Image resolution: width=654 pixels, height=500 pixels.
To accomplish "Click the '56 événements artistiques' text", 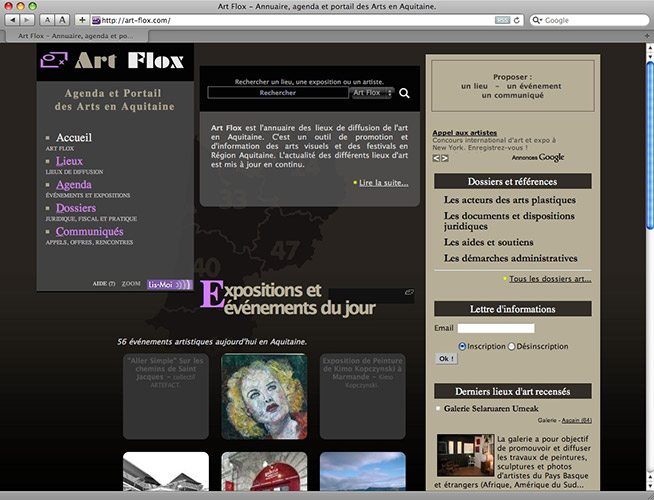I will (x=212, y=342).
